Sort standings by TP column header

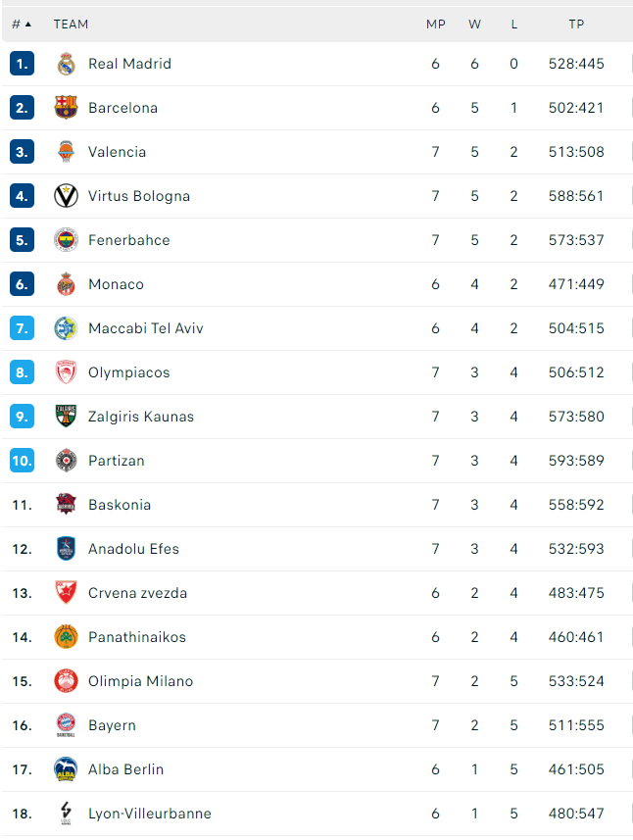click(x=576, y=24)
